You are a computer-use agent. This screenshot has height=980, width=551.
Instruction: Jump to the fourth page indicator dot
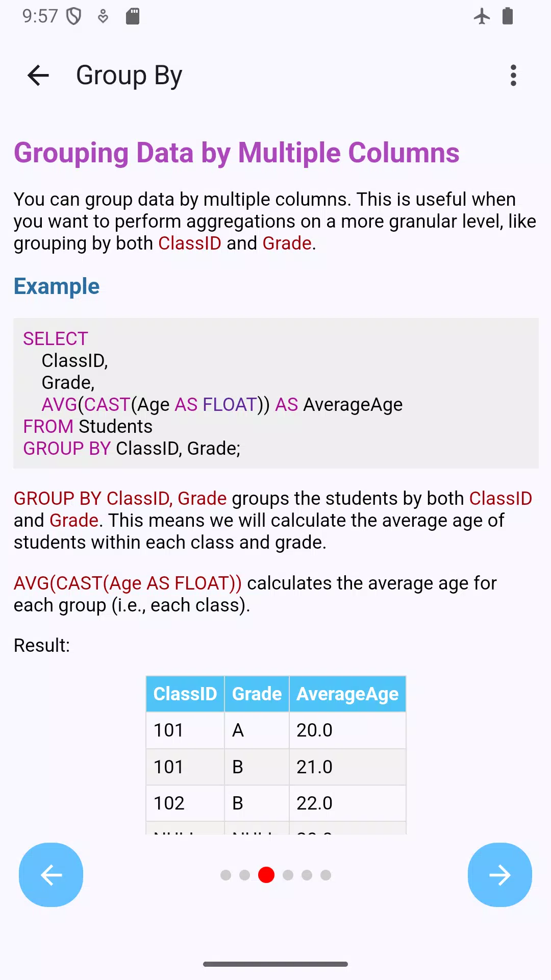(x=288, y=875)
